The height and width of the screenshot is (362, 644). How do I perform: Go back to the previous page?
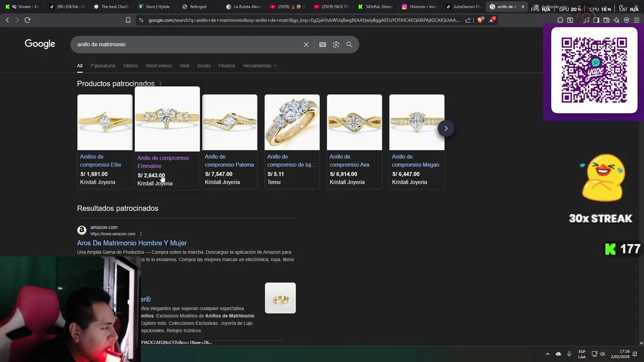[7, 20]
